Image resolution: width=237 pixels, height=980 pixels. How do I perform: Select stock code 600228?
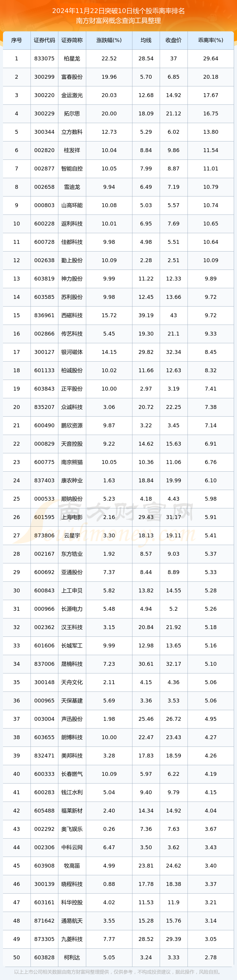click(44, 224)
